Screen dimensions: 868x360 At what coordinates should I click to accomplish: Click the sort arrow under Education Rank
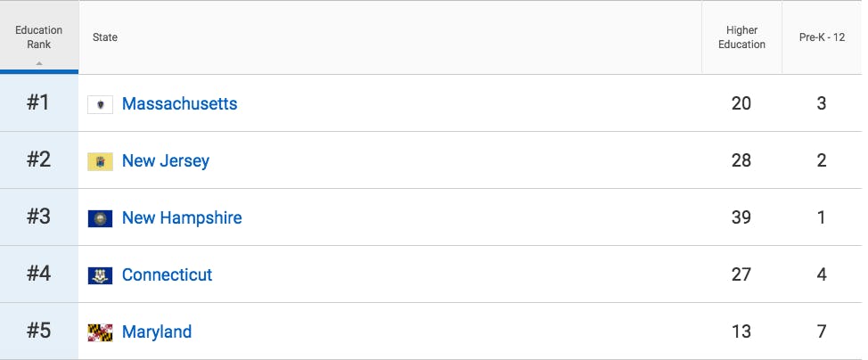tap(39, 63)
